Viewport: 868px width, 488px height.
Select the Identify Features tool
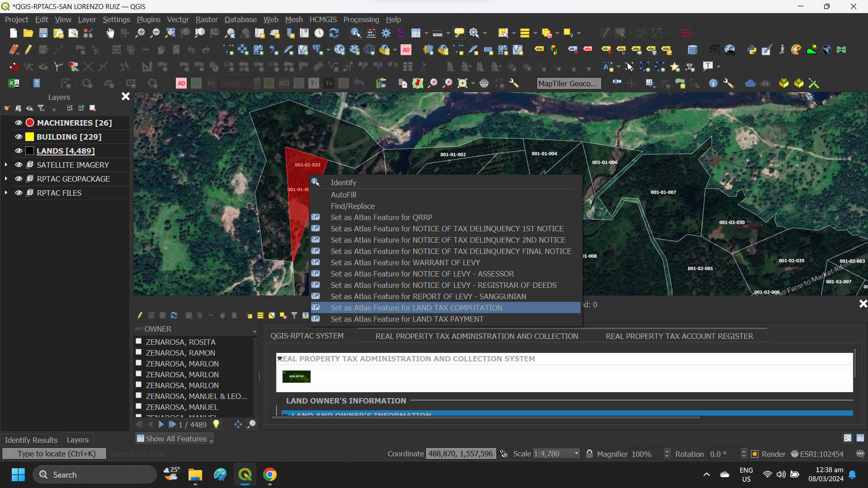tap(356, 33)
